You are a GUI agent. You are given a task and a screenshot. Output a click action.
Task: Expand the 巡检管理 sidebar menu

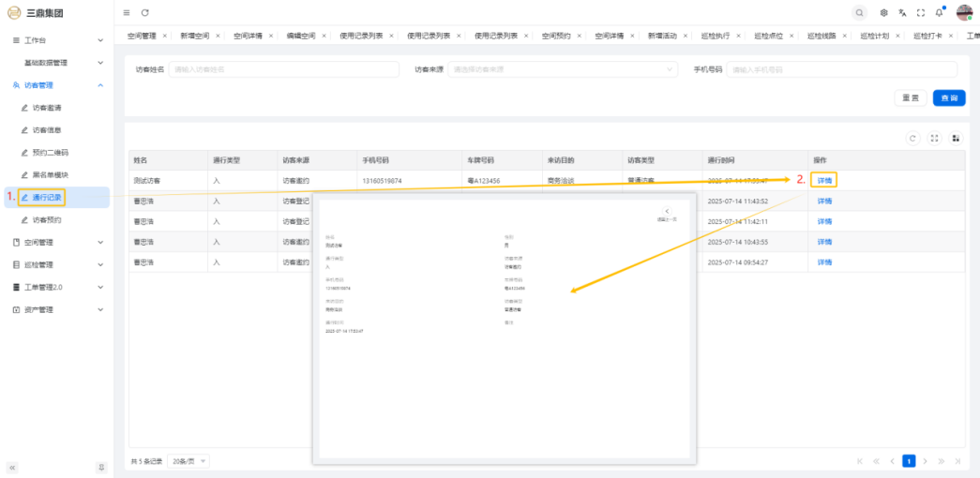pyautogui.click(x=56, y=264)
